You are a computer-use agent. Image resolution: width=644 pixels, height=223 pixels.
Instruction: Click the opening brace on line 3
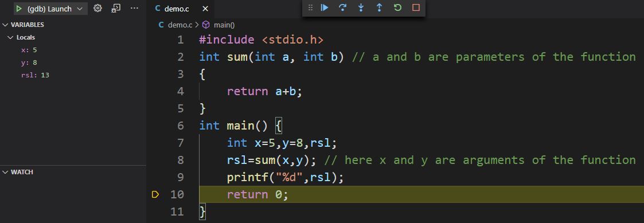[202, 75]
